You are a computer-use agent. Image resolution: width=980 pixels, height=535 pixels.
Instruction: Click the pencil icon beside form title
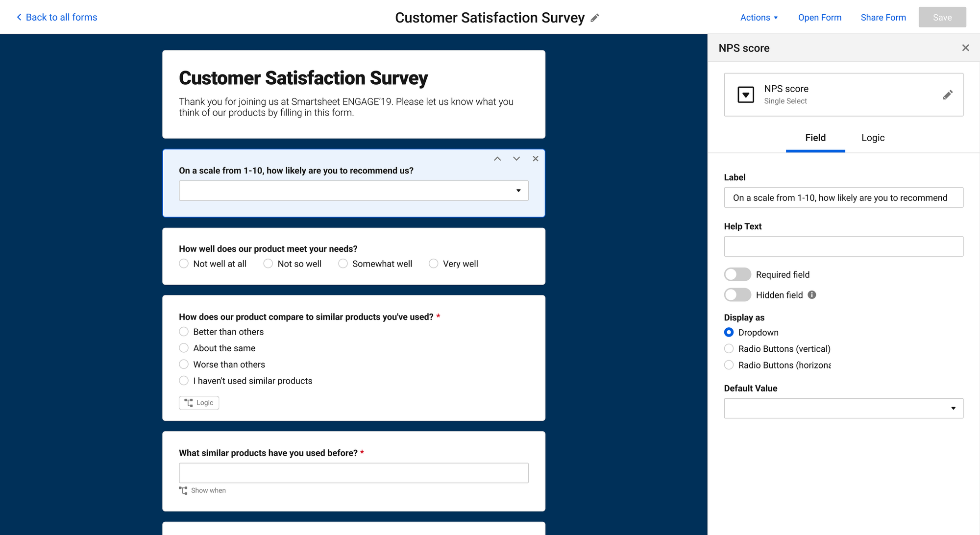[x=595, y=18]
